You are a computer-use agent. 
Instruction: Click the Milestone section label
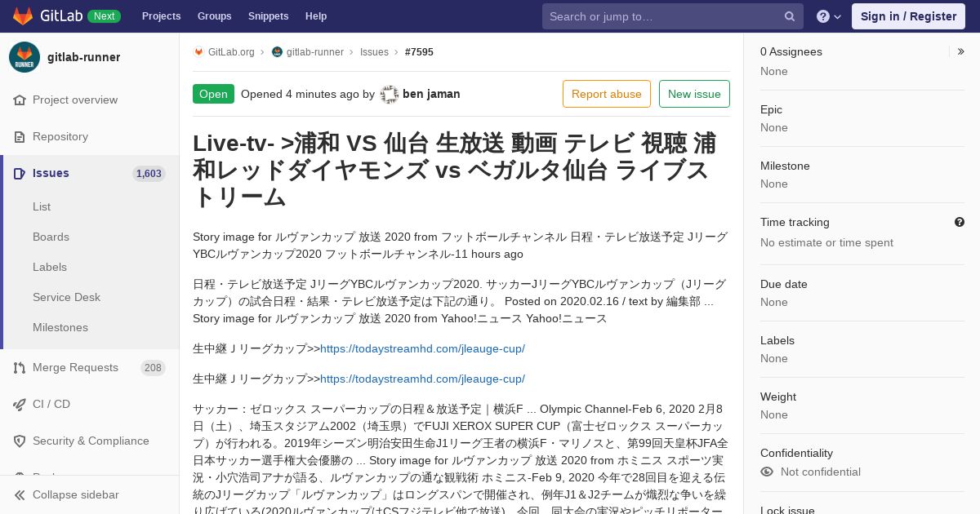tap(785, 166)
